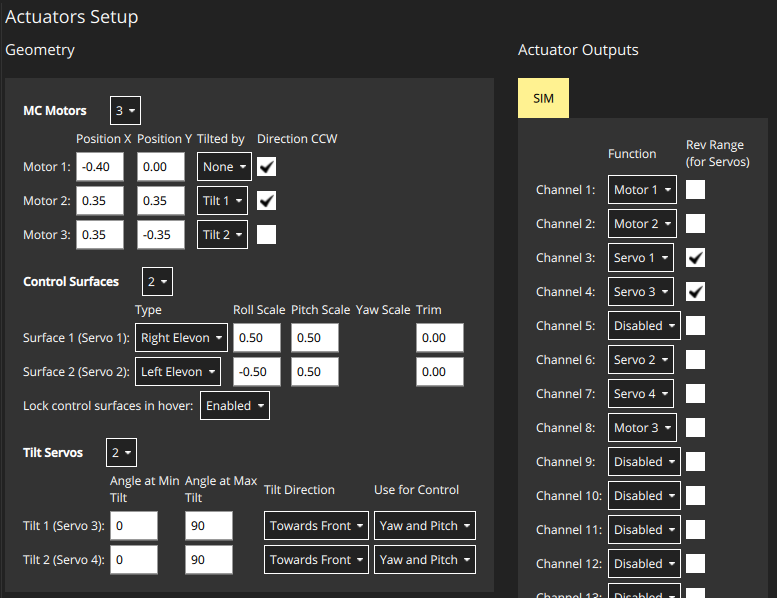The image size is (777, 598).
Task: Edit Motor 1 Position Y field
Action: coord(161,166)
